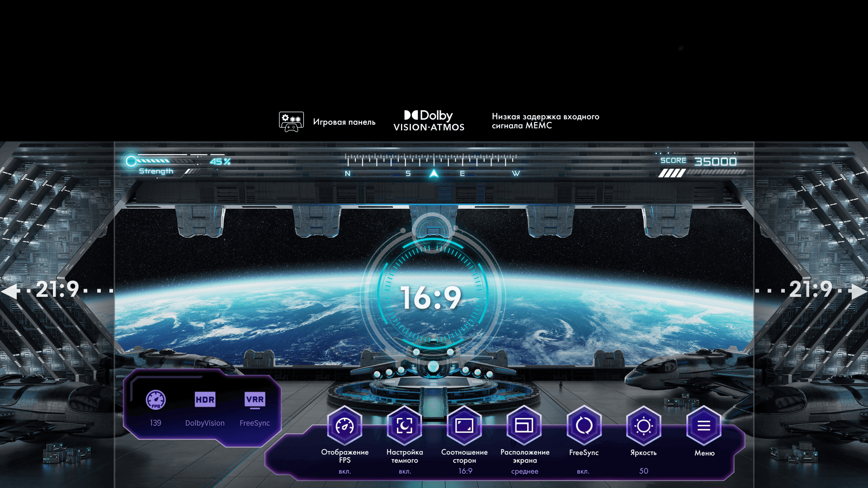
Task: Click the compass heading arrow marker
Action: tap(434, 173)
